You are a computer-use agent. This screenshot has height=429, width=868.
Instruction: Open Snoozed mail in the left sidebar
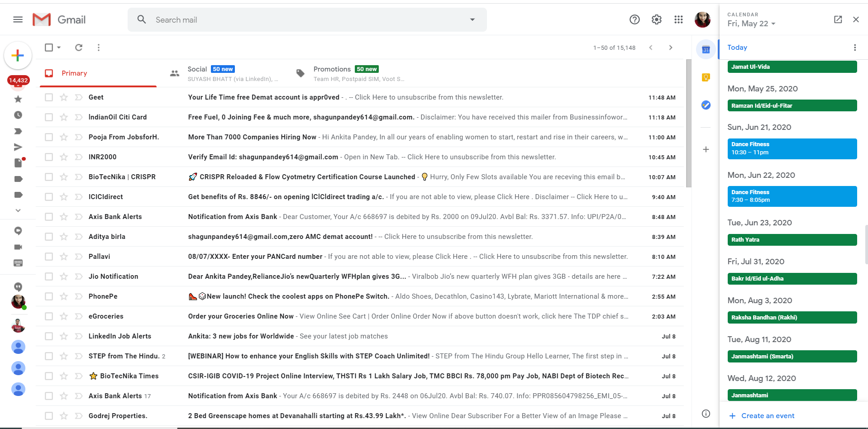point(18,115)
